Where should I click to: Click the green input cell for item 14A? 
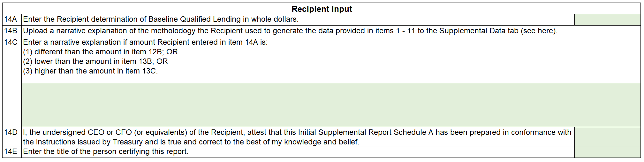[607, 19]
